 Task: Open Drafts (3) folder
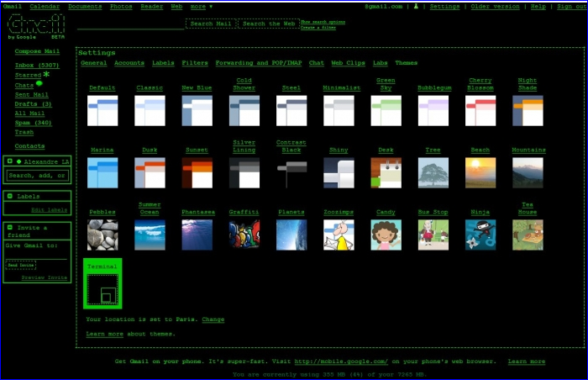tap(34, 103)
